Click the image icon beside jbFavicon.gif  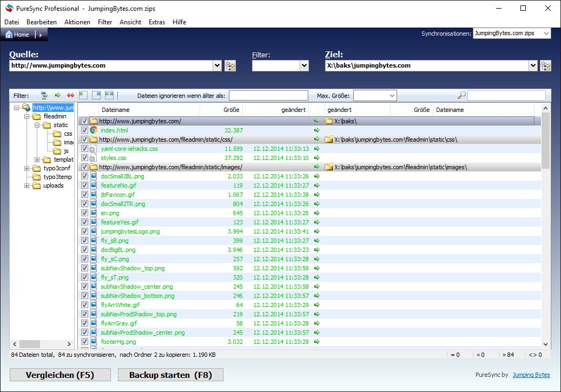[x=94, y=195]
